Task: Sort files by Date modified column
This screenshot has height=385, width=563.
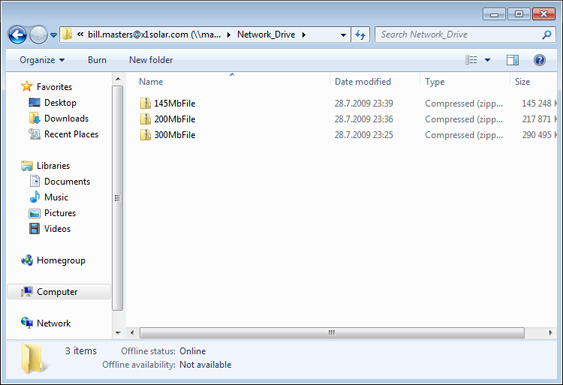Action: tap(363, 82)
